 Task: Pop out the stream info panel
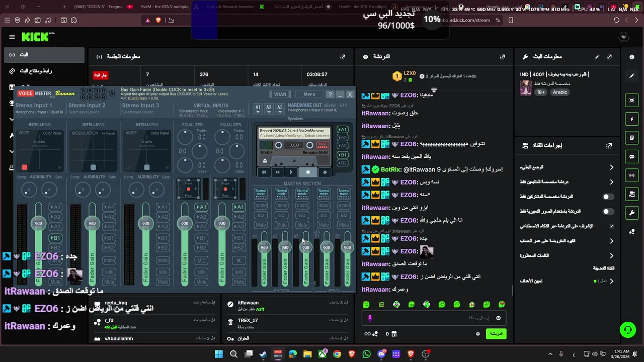[x=609, y=57]
